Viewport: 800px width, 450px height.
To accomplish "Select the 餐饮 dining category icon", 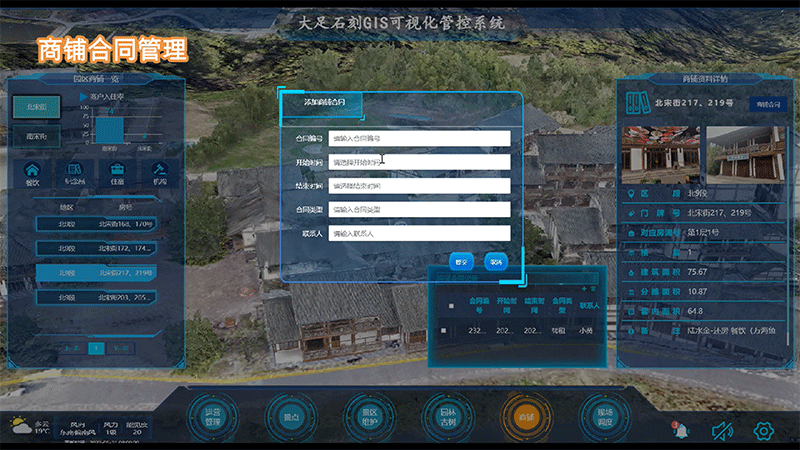I will [x=33, y=173].
